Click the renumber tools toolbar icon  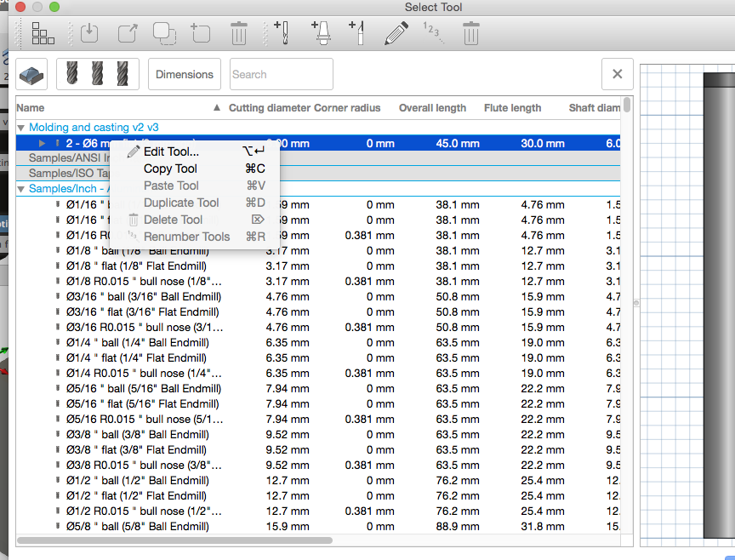[434, 33]
